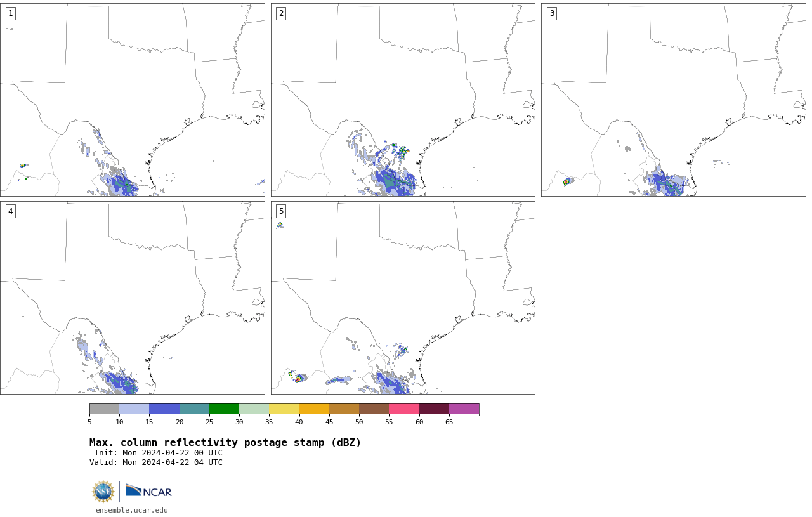Click the colorbar tick label 5
The width and height of the screenshot is (812, 517).
[x=89, y=422]
